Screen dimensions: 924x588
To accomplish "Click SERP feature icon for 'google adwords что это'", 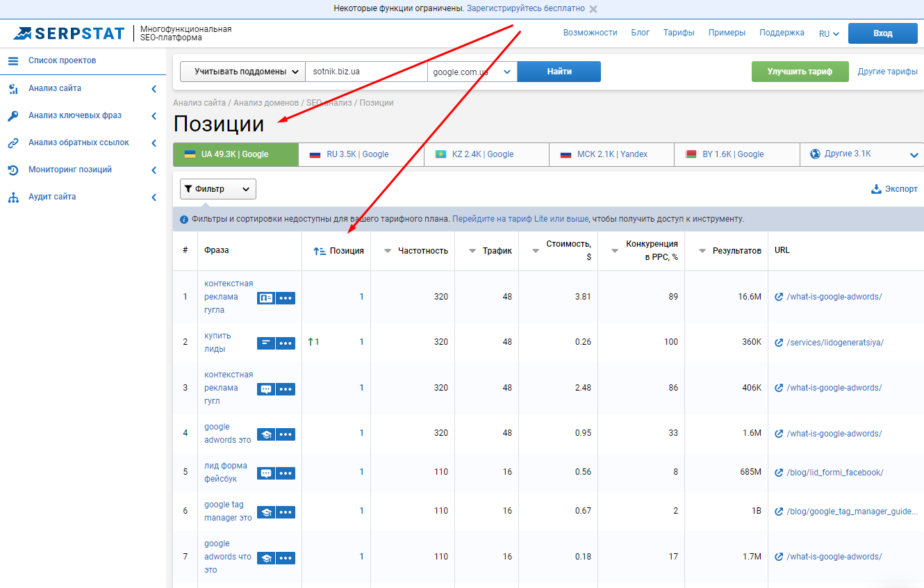I will tap(265, 558).
